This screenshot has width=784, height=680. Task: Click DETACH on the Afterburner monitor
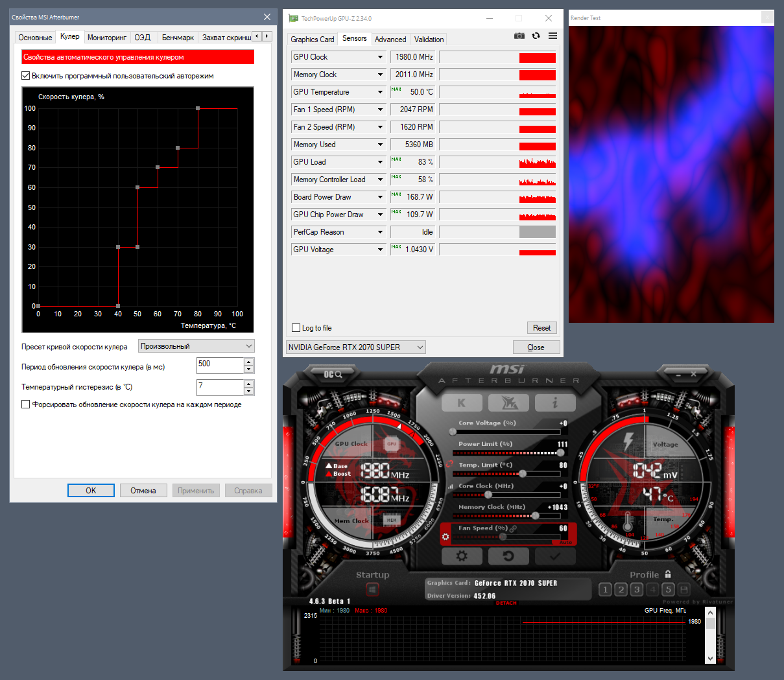click(506, 603)
